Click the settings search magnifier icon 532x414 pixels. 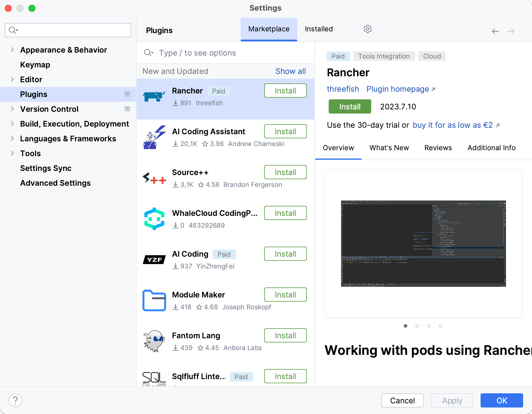[13, 30]
